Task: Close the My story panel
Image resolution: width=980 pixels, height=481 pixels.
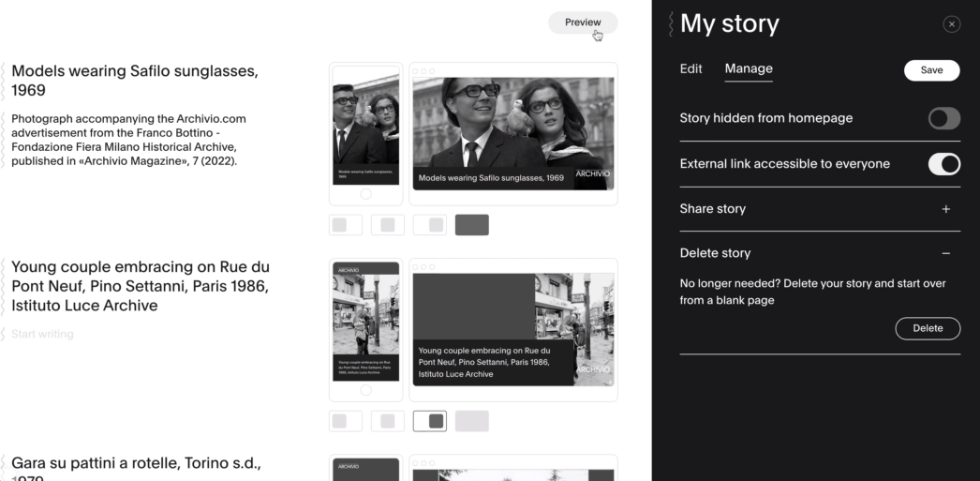Action: coord(951,24)
